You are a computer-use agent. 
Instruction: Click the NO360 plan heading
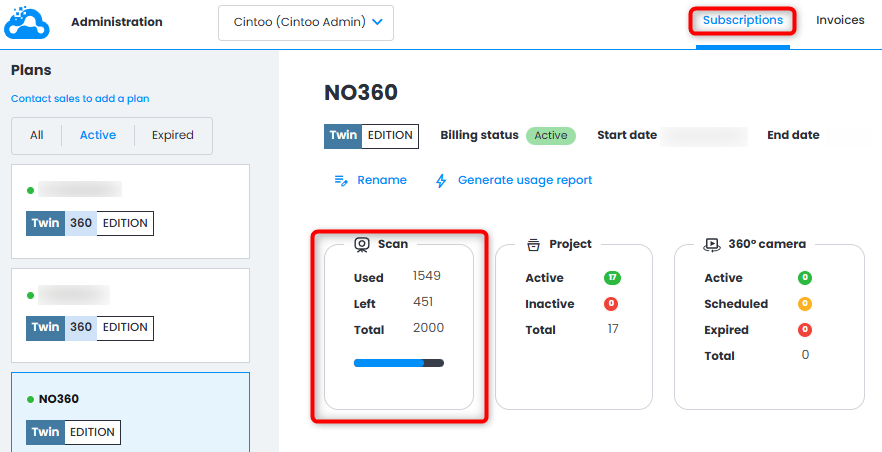(x=361, y=93)
